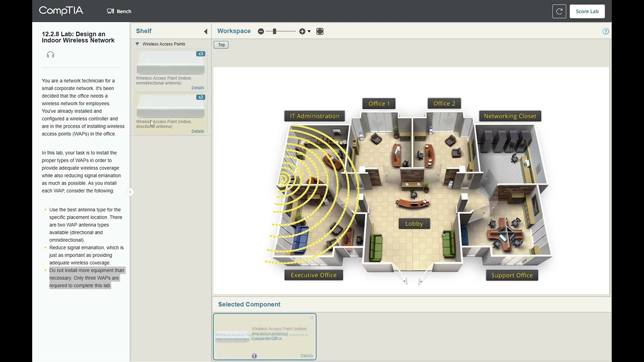Screen dimensions: 644x362
Task: Click the info icon in Selected Component card
Action: click(x=254, y=356)
